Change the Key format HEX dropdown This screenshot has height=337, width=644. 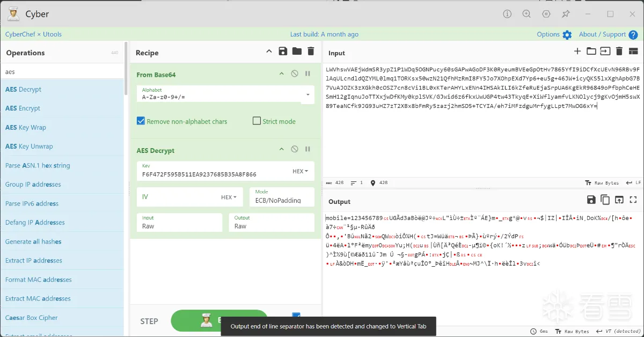click(x=300, y=171)
